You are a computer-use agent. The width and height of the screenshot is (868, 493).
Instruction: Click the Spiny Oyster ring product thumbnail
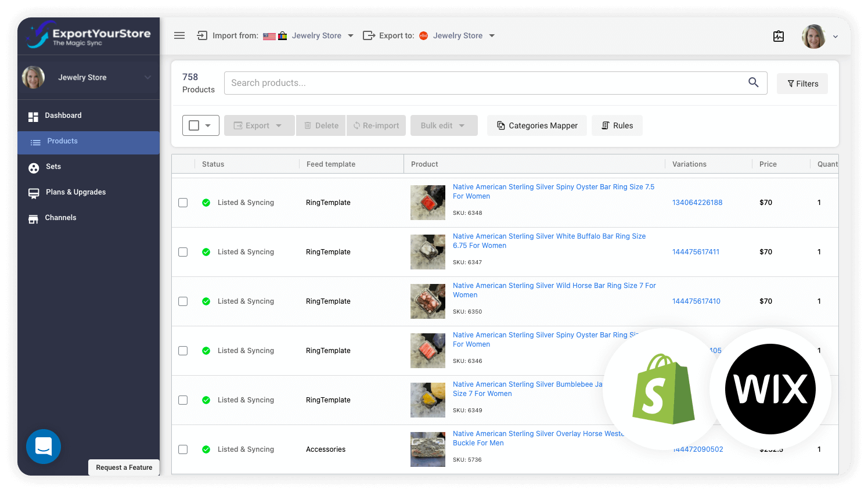(428, 203)
